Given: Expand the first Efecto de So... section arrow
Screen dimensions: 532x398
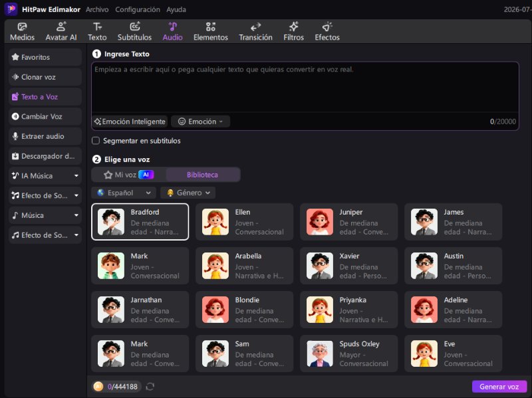Looking at the screenshot, I should pos(76,195).
